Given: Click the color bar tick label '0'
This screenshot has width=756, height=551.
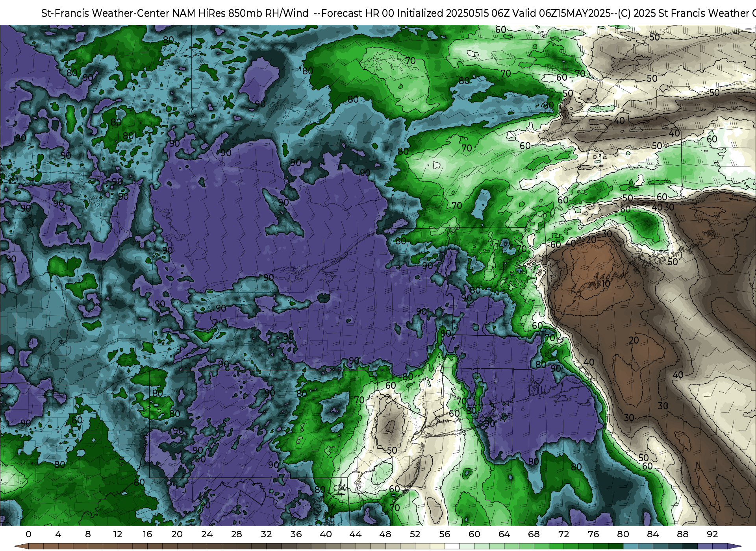Looking at the screenshot, I should 28,534.
